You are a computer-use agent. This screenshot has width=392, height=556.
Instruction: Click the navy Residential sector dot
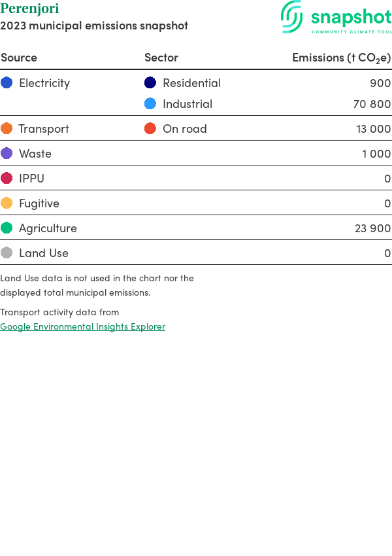point(150,82)
